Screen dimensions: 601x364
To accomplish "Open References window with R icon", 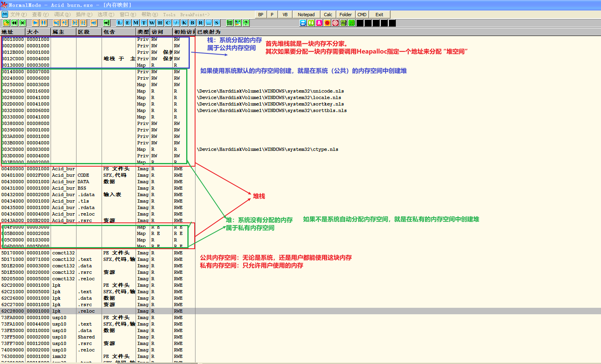I will [x=200, y=23].
